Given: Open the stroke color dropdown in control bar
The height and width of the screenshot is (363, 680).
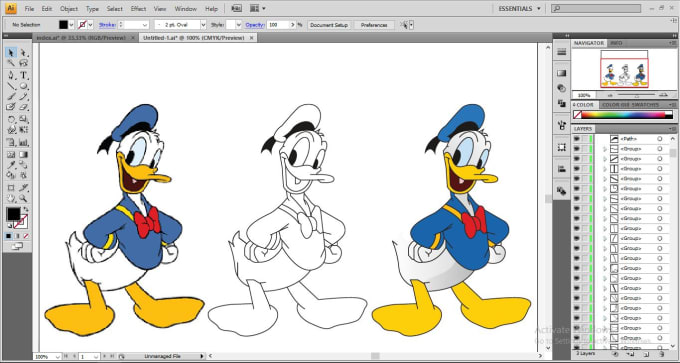Looking at the screenshot, I should (91, 25).
